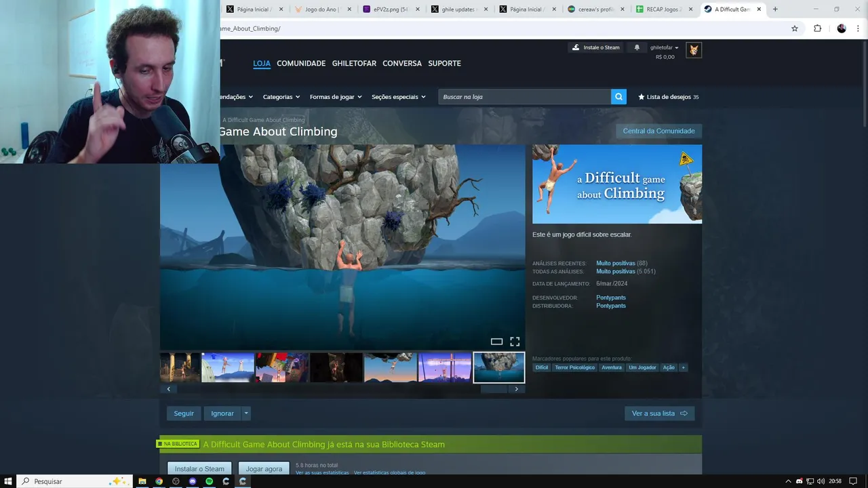Click the fox profile avatar
Viewport: 868px width, 488px height.
pyautogui.click(x=694, y=50)
